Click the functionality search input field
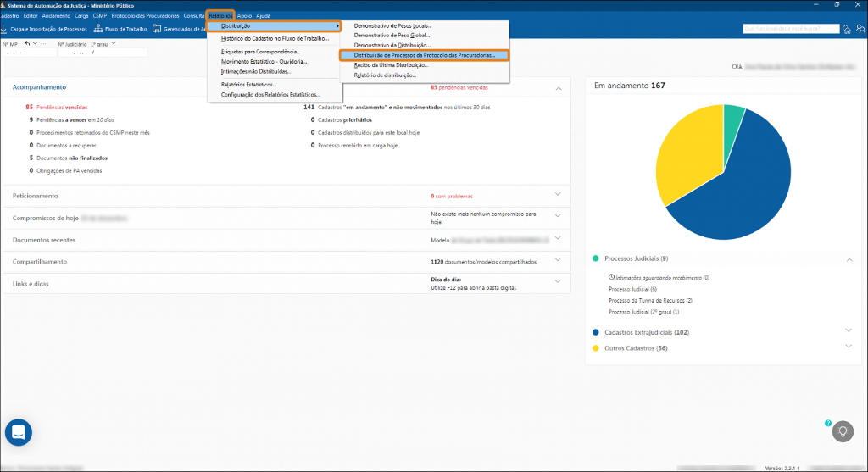Image resolution: width=868 pixels, height=472 pixels. coord(790,29)
